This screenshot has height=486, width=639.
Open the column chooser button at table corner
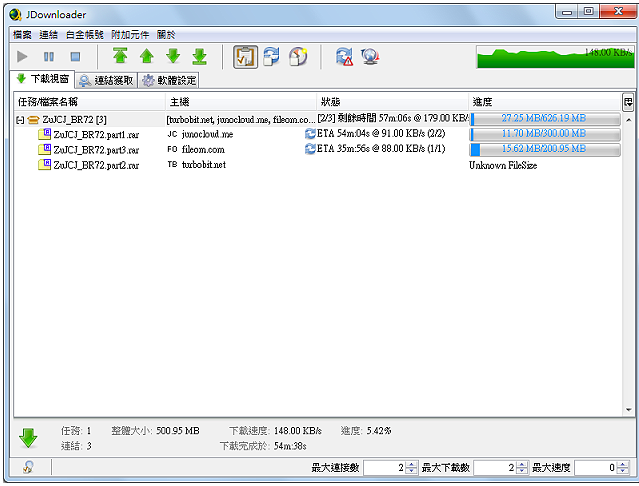point(628,102)
